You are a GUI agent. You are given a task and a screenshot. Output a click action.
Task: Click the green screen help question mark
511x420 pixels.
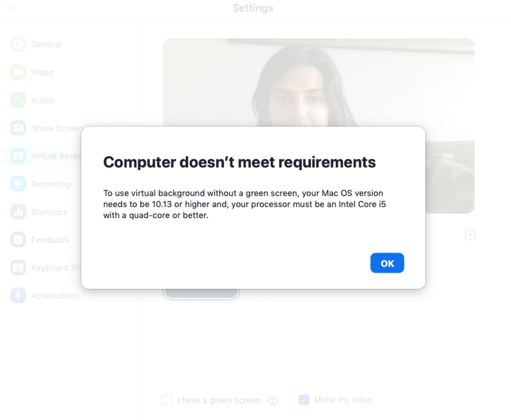(272, 401)
